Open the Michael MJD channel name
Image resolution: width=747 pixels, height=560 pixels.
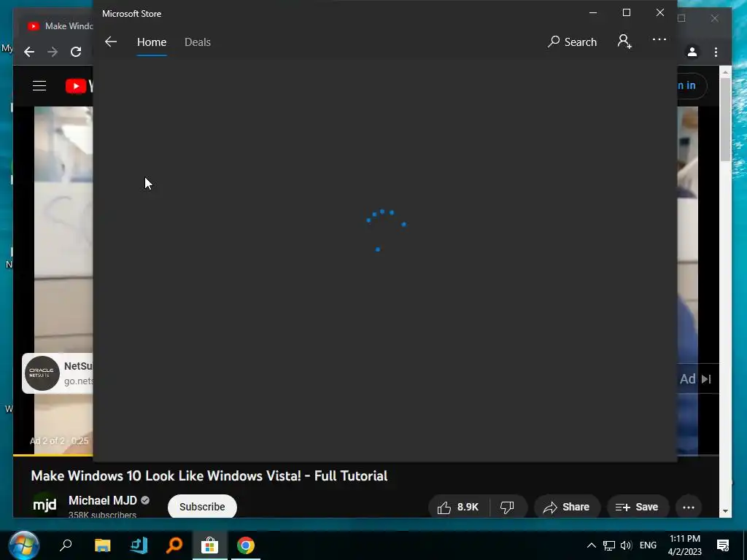click(x=102, y=500)
